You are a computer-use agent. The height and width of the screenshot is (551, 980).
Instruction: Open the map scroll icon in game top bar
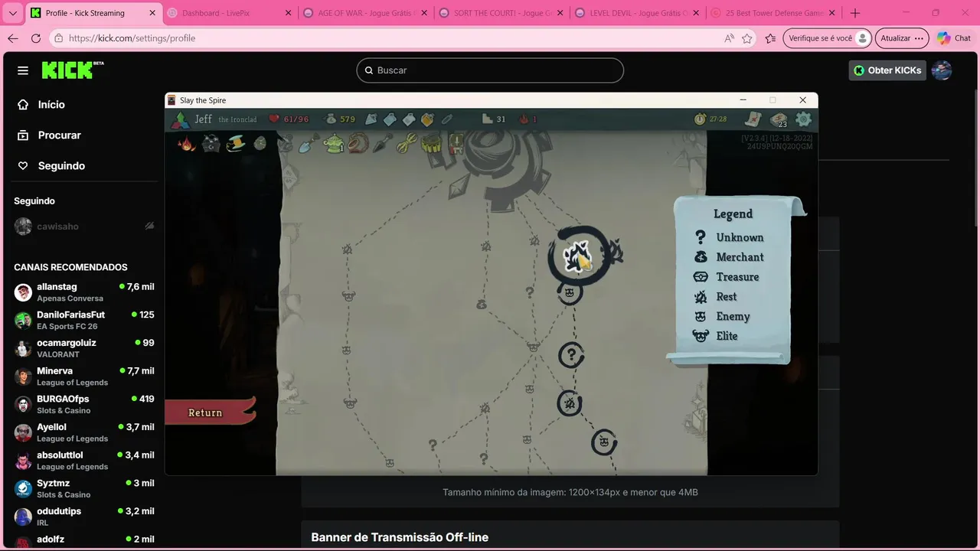tap(753, 119)
